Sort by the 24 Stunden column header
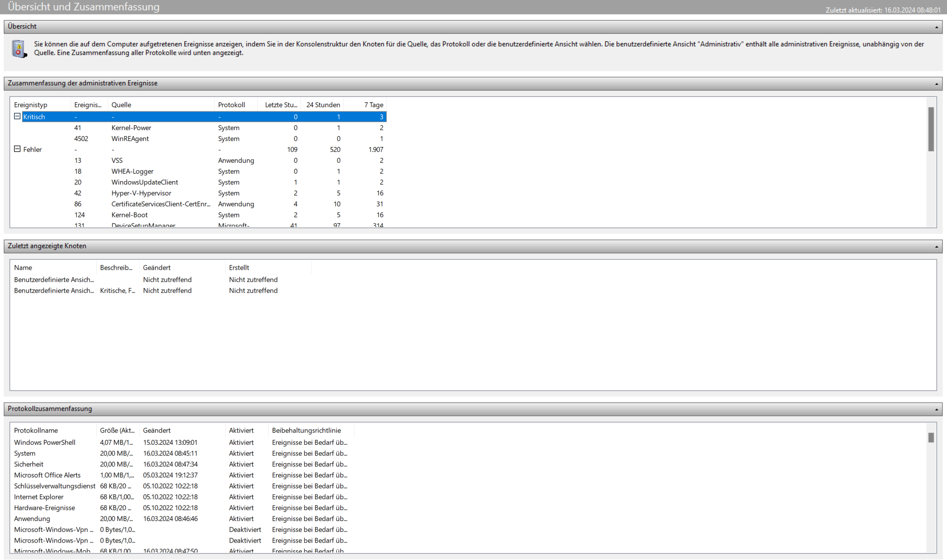Image resolution: width=947 pixels, height=560 pixels. [x=323, y=105]
